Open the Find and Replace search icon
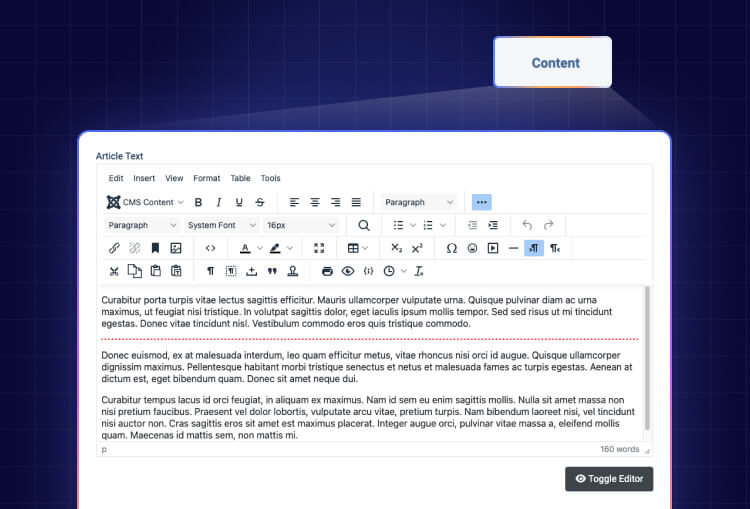The width and height of the screenshot is (750, 509). coord(364,225)
